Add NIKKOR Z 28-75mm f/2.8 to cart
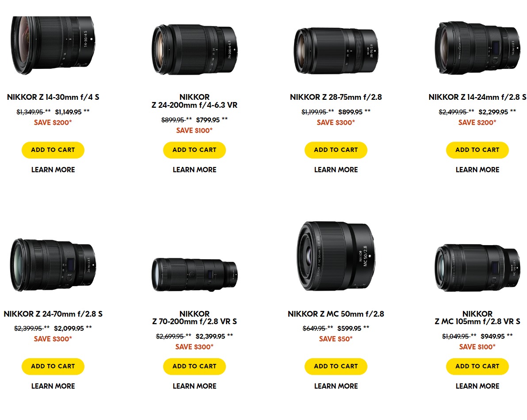The image size is (527, 420). (x=336, y=150)
